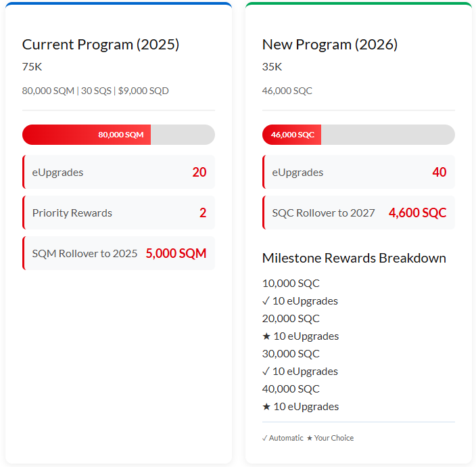The image size is (476, 467).
Task: Click the 46,000 SQC progress bar
Action: tap(358, 135)
